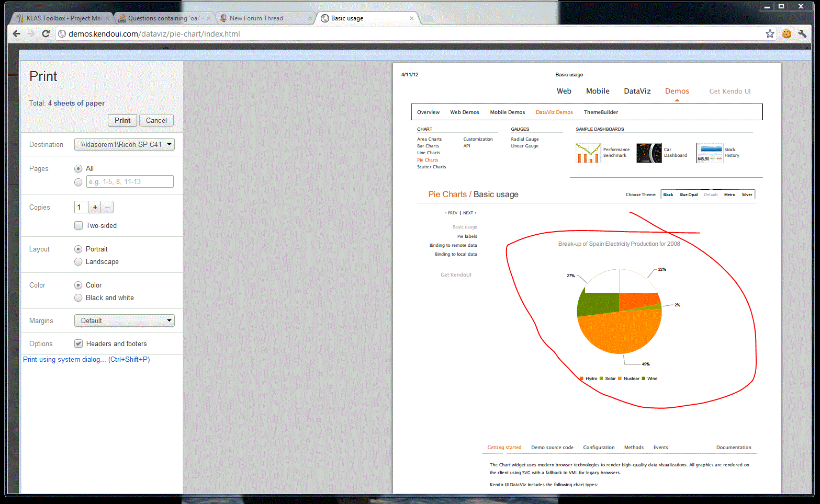Image resolution: width=820 pixels, height=504 pixels.
Task: Reload the page with the refresh icon
Action: pyautogui.click(x=46, y=33)
